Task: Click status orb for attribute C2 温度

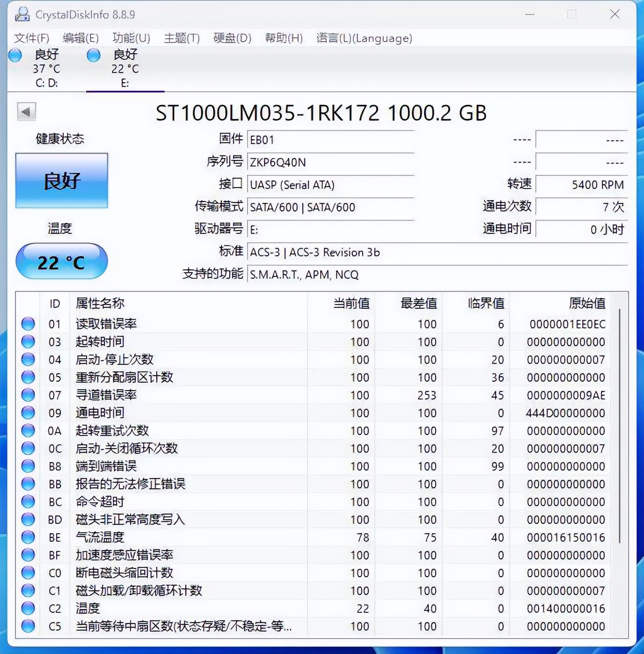Action: [28, 608]
